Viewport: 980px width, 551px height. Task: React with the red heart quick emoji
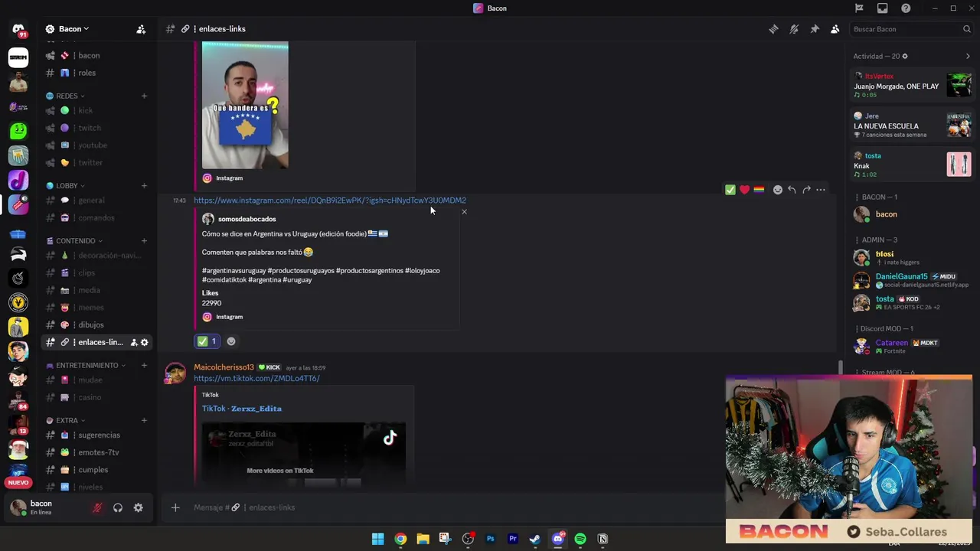point(744,190)
